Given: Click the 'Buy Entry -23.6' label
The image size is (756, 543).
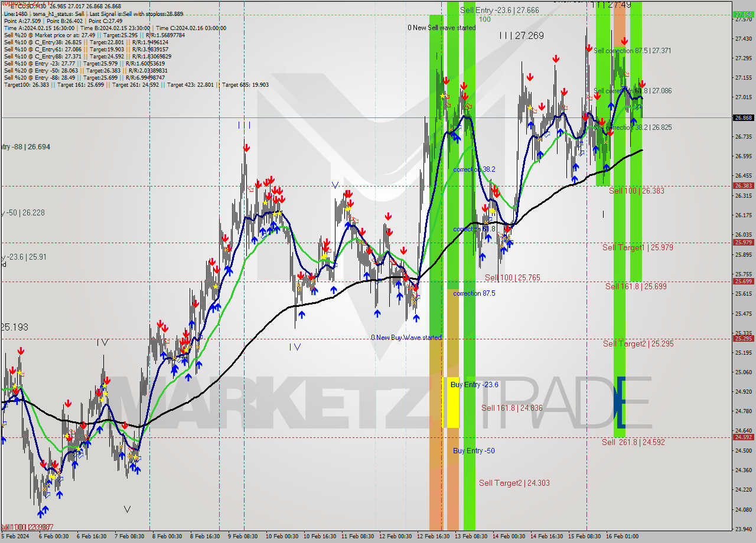Looking at the screenshot, I should 474,385.
